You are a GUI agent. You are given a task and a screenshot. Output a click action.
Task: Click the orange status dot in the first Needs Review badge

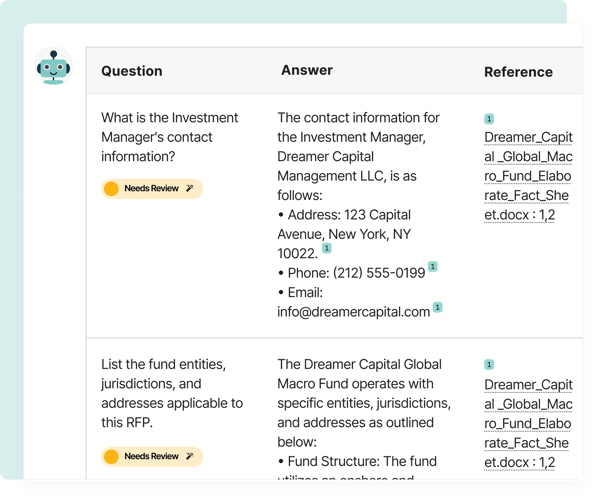111,188
